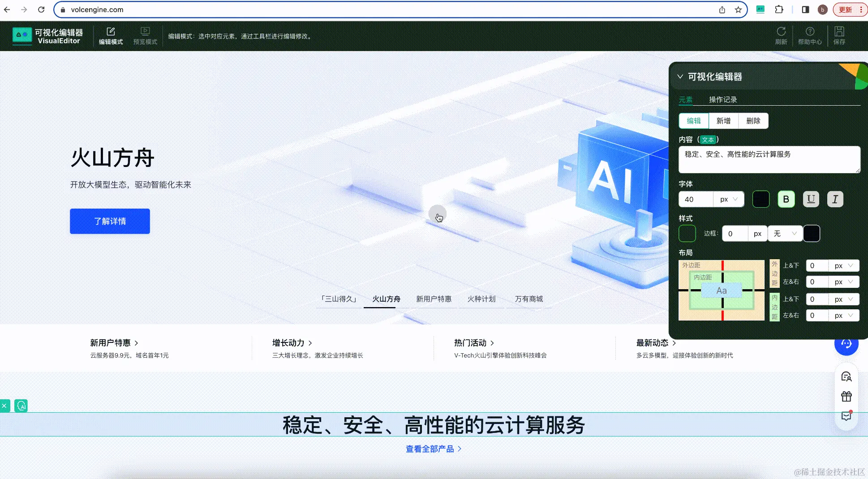Open the border style 无 dropdown
The image size is (868, 479).
coord(785,233)
